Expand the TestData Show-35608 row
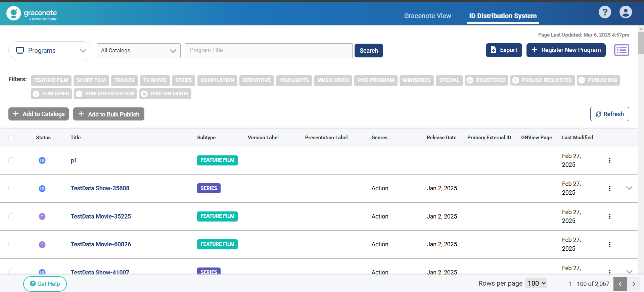644x292 pixels. click(629, 188)
